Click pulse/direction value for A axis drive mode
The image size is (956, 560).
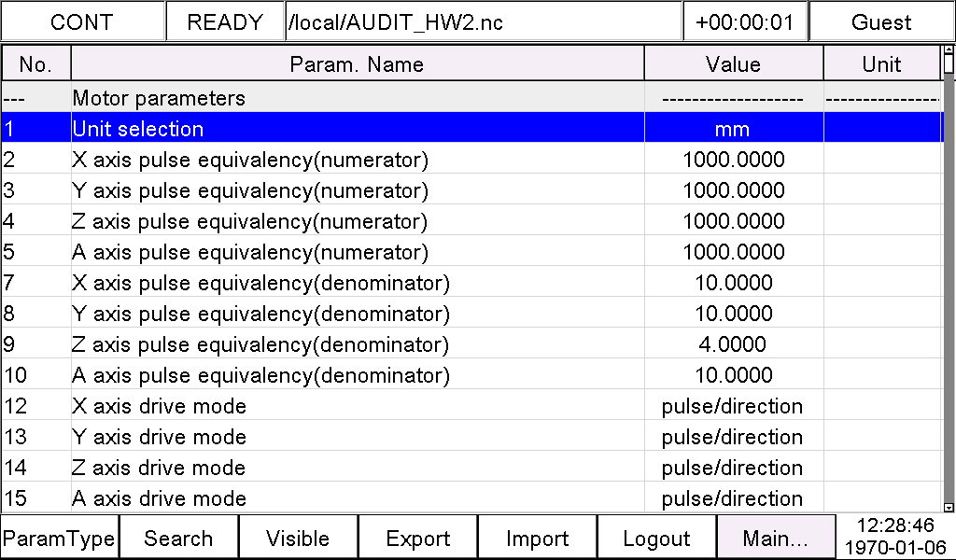[x=732, y=498]
